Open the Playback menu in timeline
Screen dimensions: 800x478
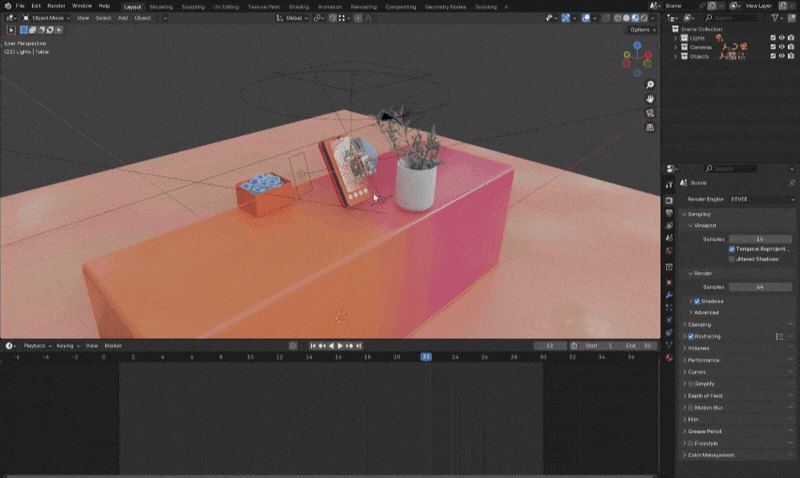coord(36,345)
